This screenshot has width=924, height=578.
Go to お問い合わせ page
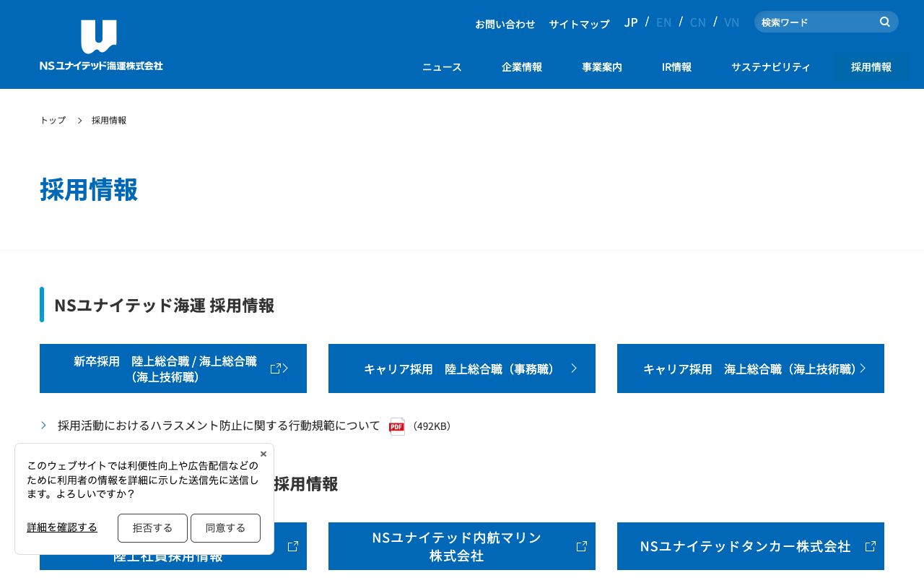click(x=505, y=24)
